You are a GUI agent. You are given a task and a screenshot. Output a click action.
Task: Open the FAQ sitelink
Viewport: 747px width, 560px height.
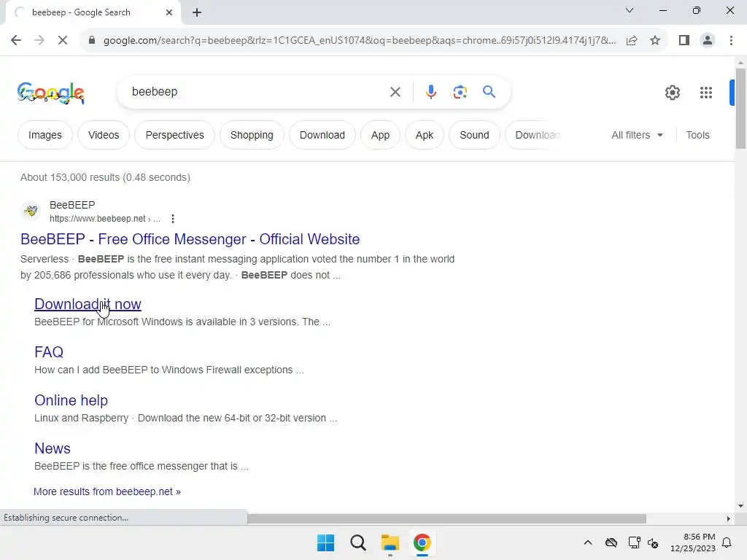[49, 352]
